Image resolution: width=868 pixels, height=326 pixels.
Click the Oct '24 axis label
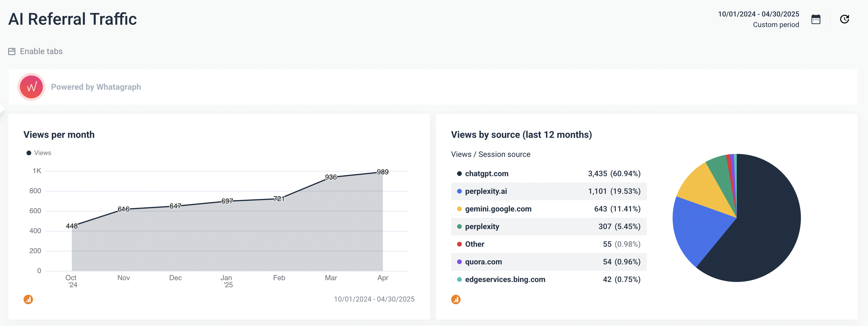click(x=71, y=281)
